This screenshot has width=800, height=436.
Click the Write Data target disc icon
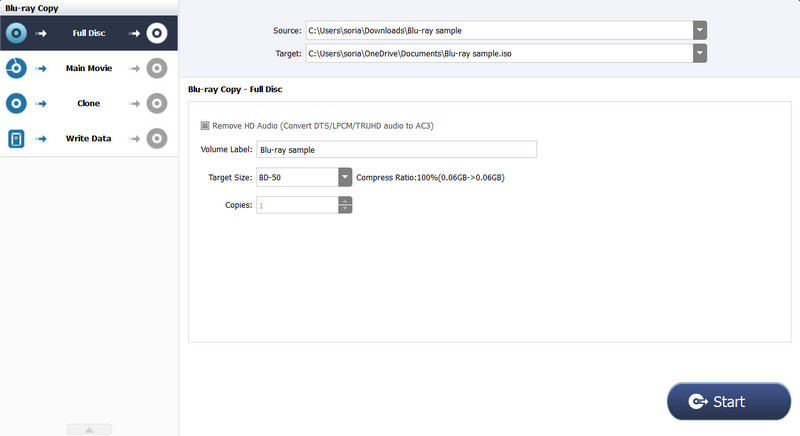point(156,138)
